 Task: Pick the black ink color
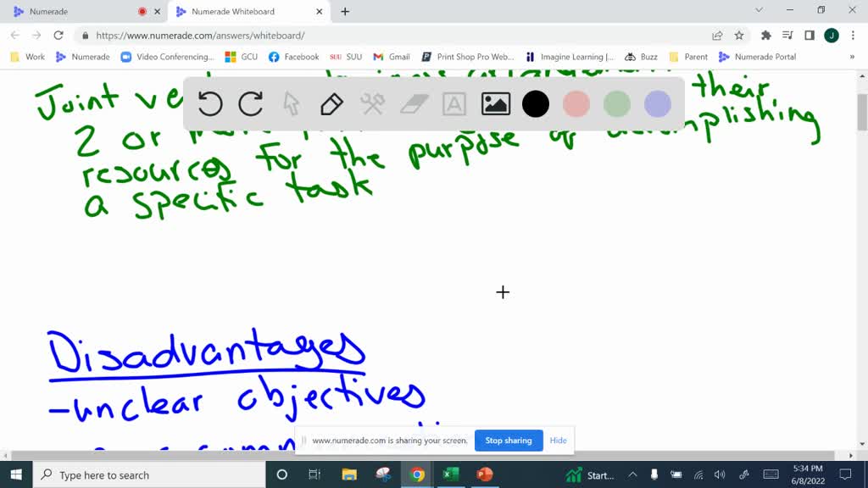(536, 104)
